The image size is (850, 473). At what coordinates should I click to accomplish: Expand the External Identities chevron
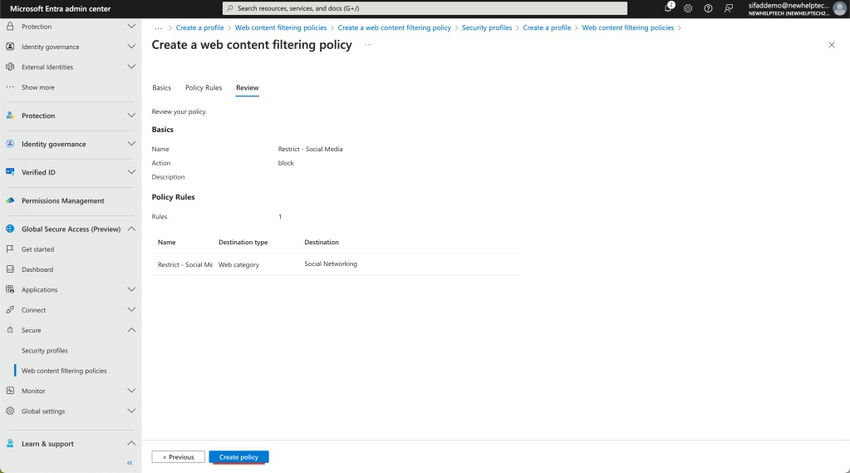(x=131, y=67)
